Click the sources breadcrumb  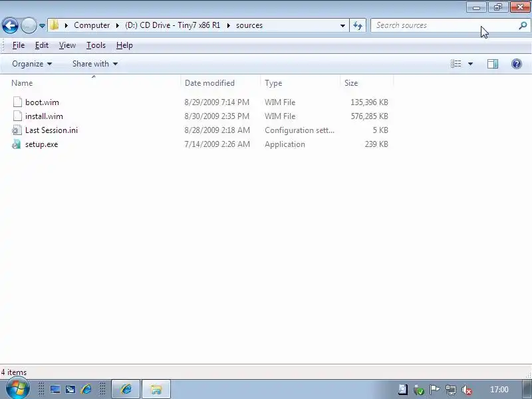pyautogui.click(x=249, y=25)
